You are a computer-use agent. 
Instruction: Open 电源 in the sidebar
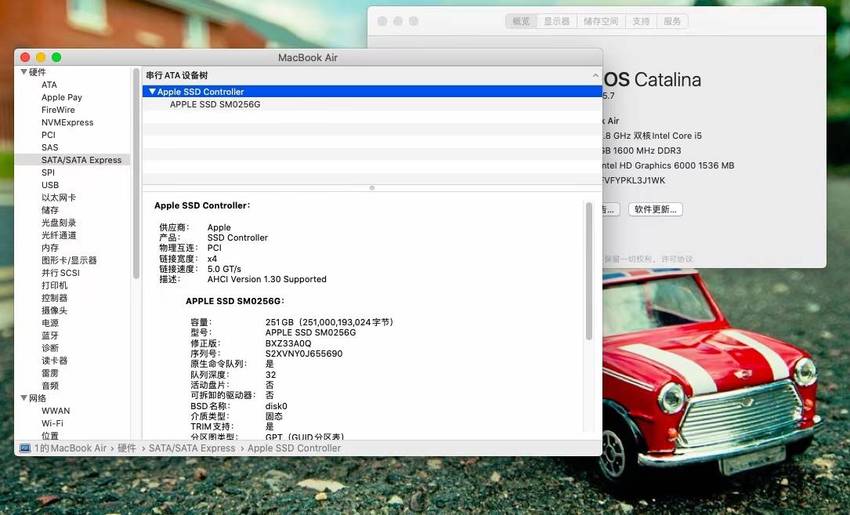coord(50,323)
